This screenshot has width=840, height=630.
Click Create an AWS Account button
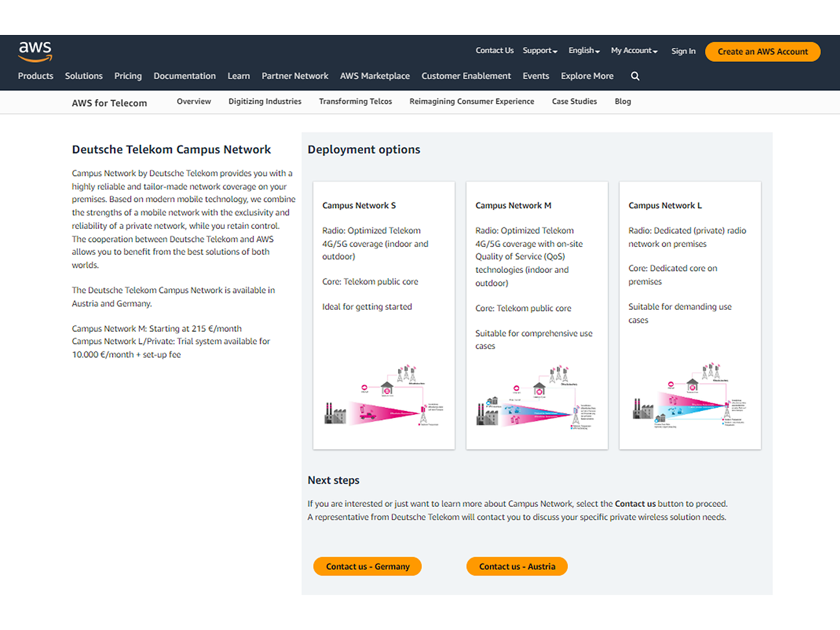[x=763, y=52]
